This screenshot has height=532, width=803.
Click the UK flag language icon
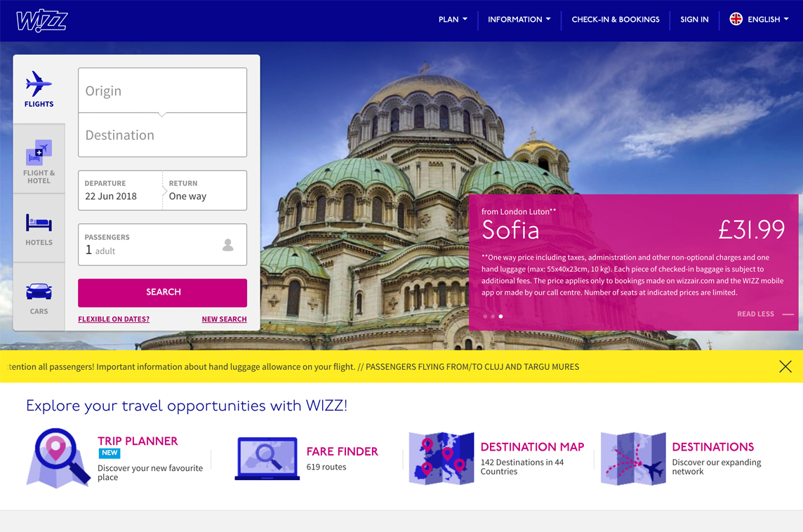(736, 20)
